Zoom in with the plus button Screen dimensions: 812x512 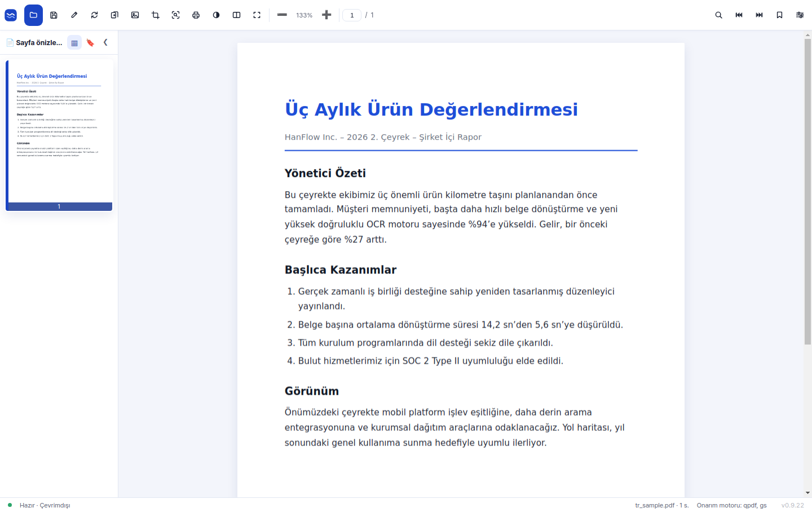[x=326, y=15]
